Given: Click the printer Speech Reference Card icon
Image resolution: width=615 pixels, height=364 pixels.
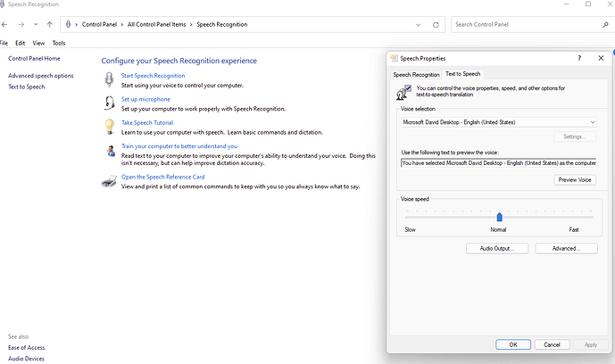Looking at the screenshot, I should (x=109, y=181).
